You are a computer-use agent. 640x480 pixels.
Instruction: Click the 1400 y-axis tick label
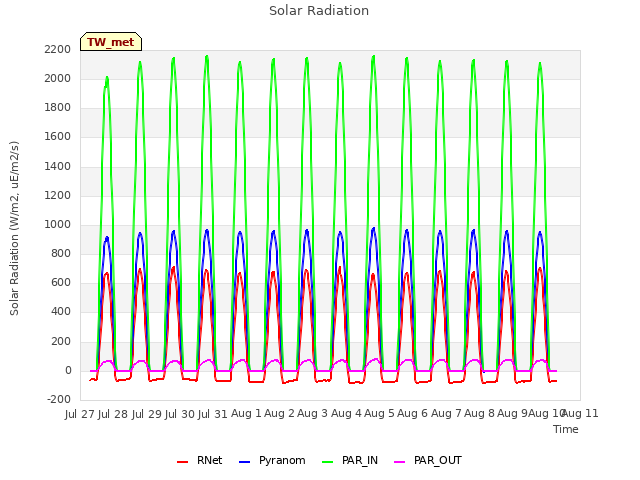[x=58, y=166]
